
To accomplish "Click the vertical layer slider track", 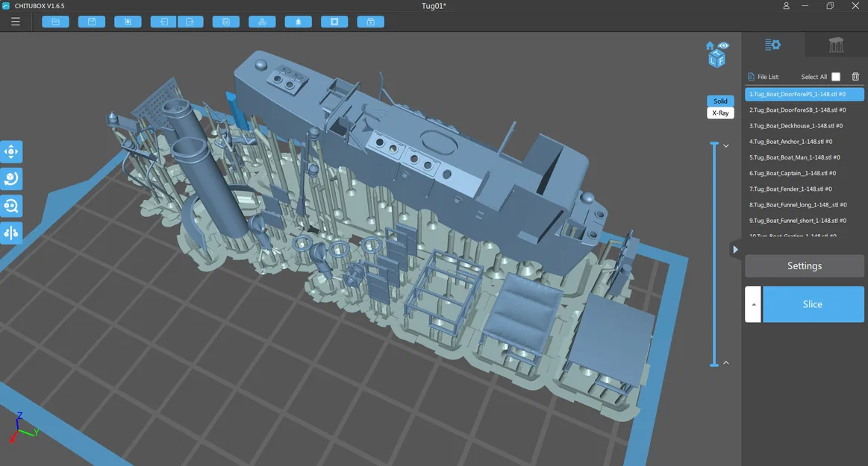I will click(x=714, y=254).
